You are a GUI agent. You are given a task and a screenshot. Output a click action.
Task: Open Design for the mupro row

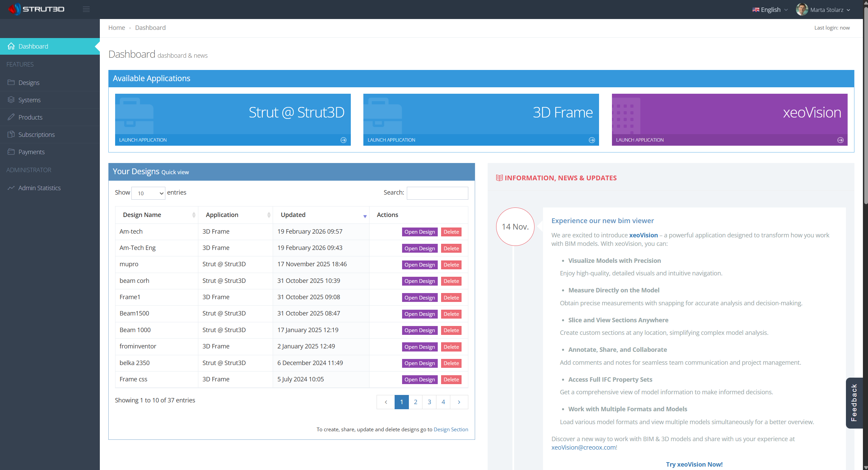click(x=419, y=265)
